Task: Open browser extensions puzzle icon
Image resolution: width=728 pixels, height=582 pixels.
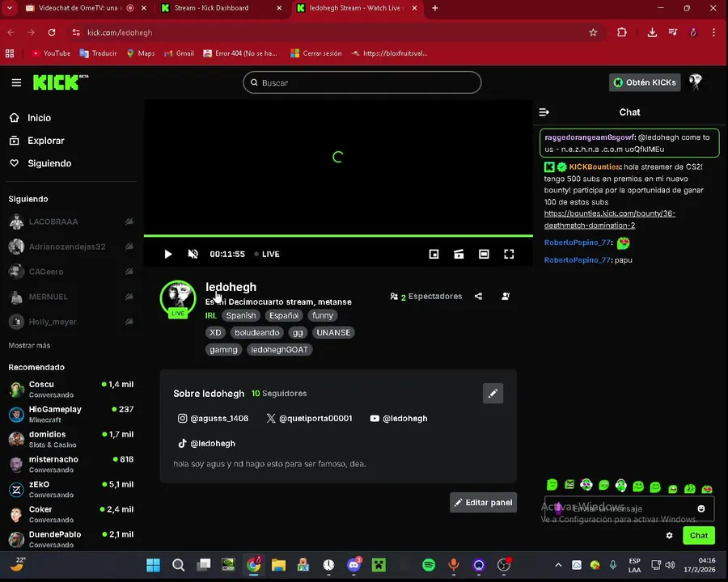Action: pos(622,32)
